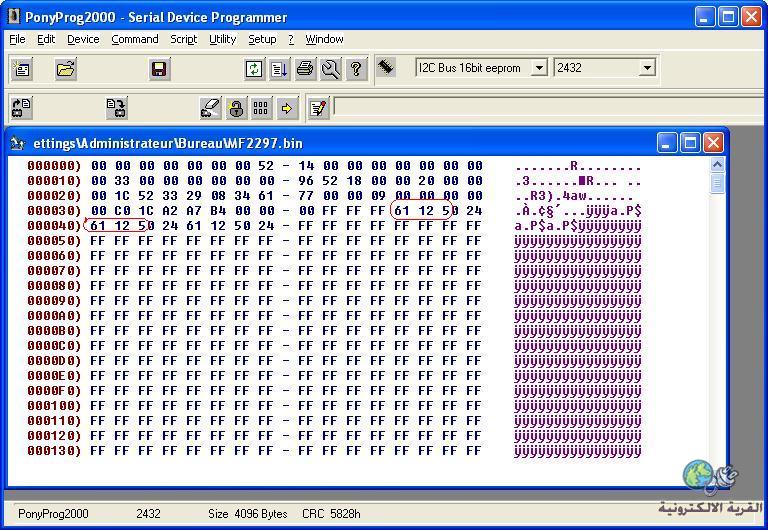Image resolution: width=768 pixels, height=530 pixels.
Task: Click hex byte 96 in row 000010
Action: [306, 181]
